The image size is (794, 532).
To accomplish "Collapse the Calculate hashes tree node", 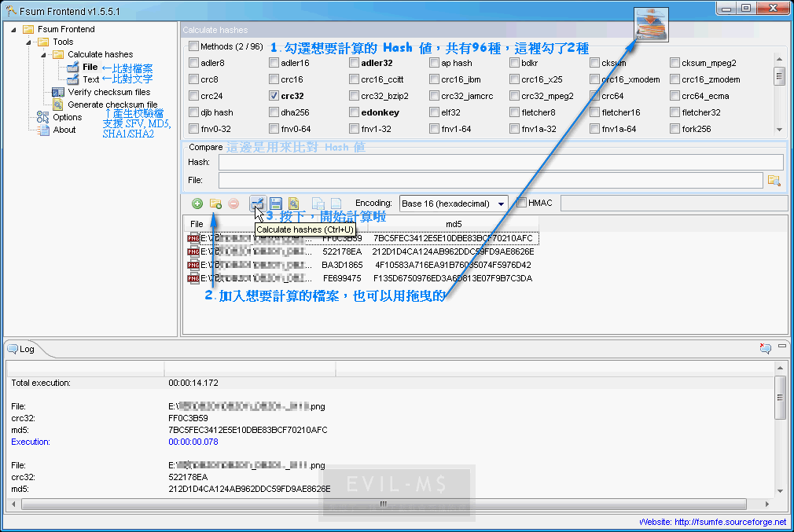I will pyautogui.click(x=43, y=55).
